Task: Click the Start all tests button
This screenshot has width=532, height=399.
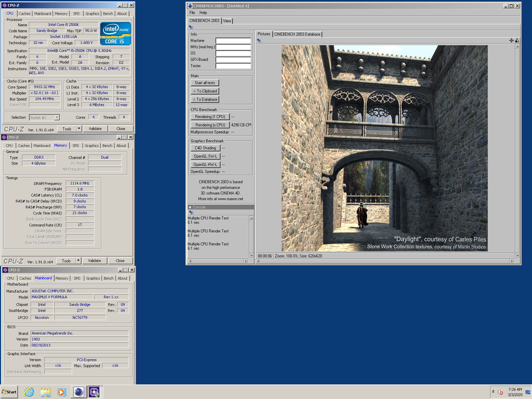Action: click(x=205, y=83)
